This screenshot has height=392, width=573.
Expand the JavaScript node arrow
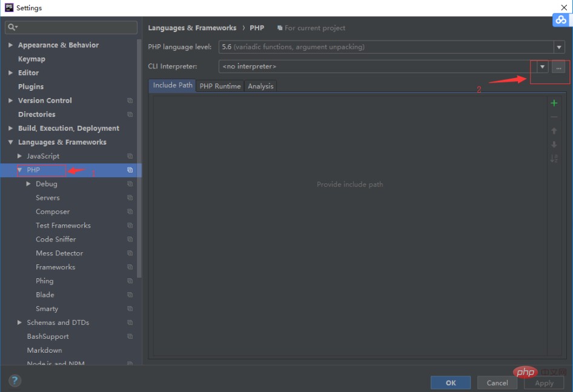[19, 156]
